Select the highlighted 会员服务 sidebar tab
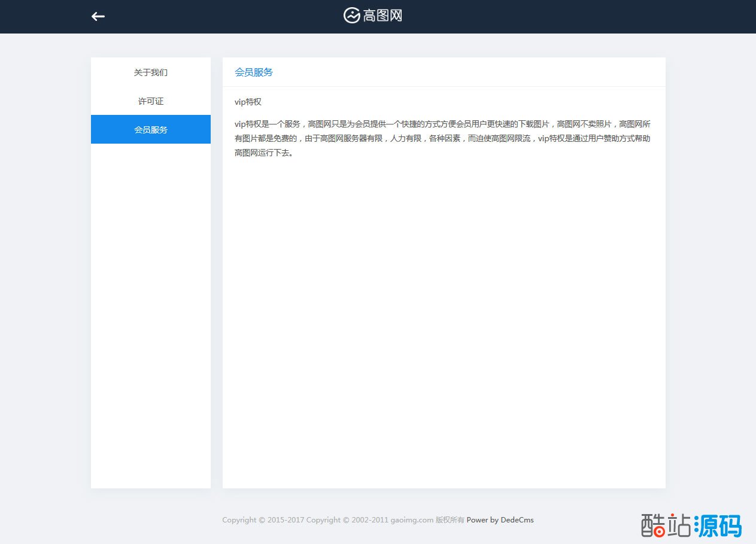 click(151, 129)
